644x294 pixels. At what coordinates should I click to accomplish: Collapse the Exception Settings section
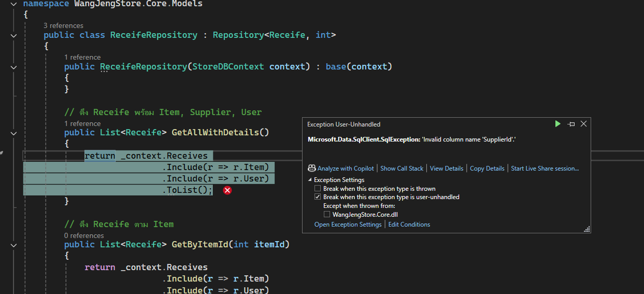pyautogui.click(x=310, y=180)
